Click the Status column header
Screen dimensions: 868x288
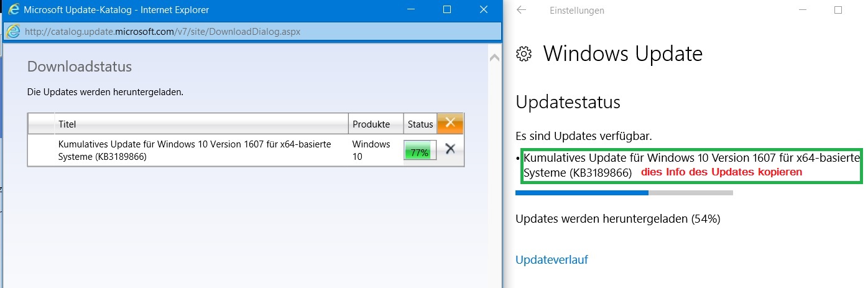(x=420, y=124)
